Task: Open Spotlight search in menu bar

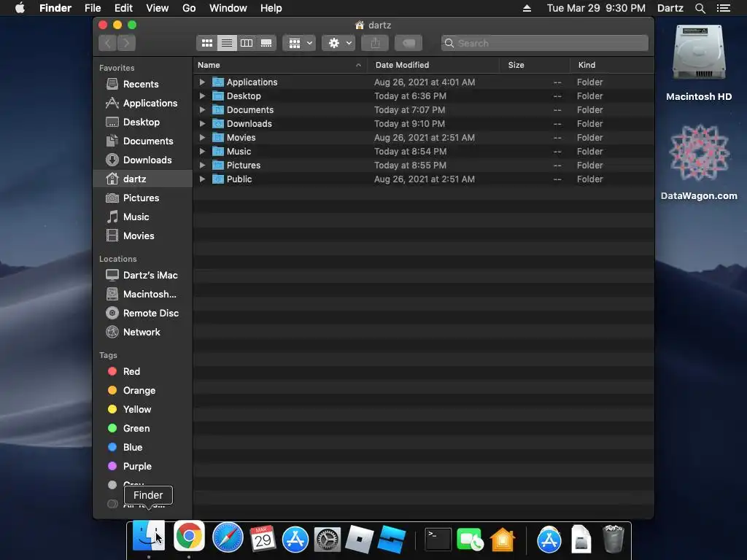Action: 700,8
